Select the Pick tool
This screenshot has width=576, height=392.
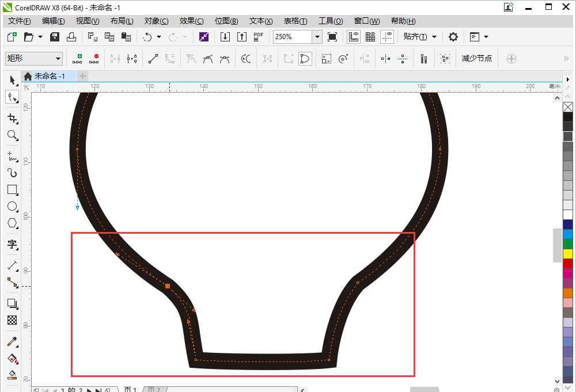click(x=12, y=80)
